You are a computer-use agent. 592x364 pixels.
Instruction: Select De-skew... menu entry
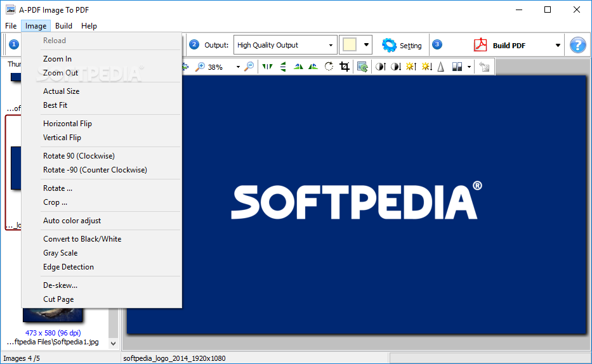[102, 285]
